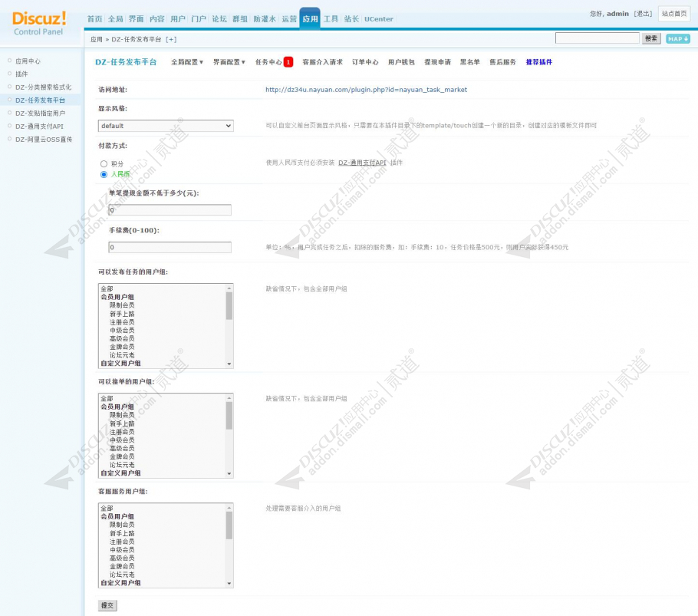
Task: Open DZ-通用支付API in the sidebar
Action: 39,127
